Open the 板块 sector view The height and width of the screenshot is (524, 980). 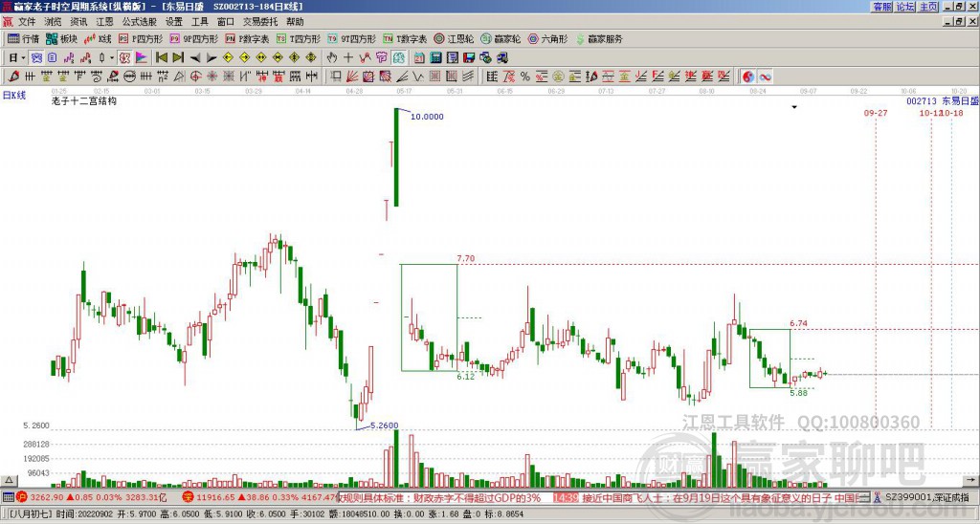click(x=62, y=38)
